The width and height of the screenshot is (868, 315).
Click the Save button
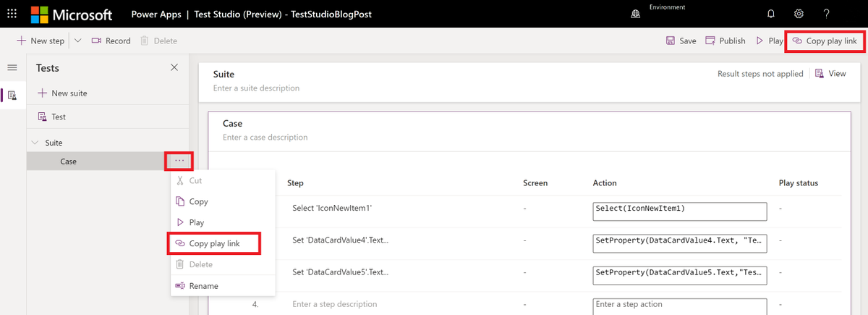click(x=681, y=41)
